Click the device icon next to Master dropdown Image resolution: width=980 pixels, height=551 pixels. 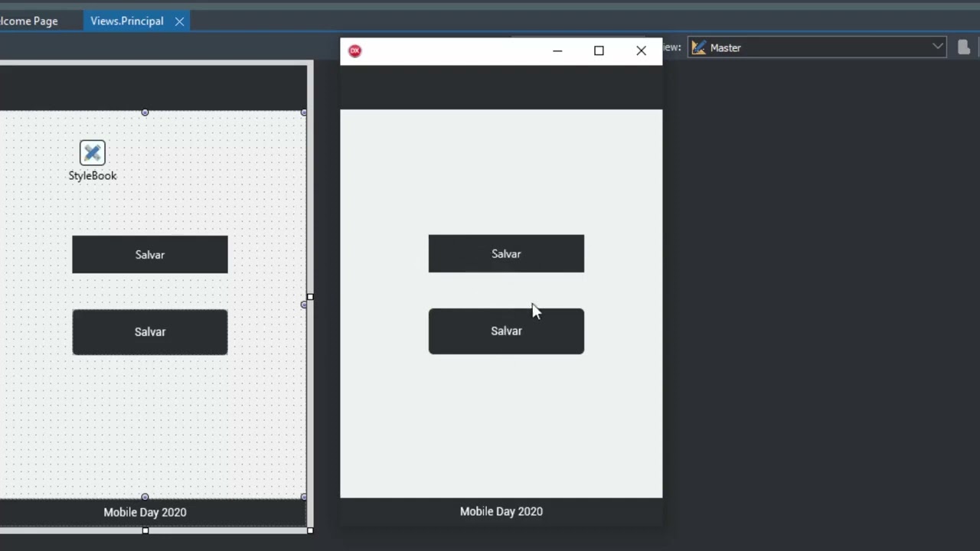964,47
